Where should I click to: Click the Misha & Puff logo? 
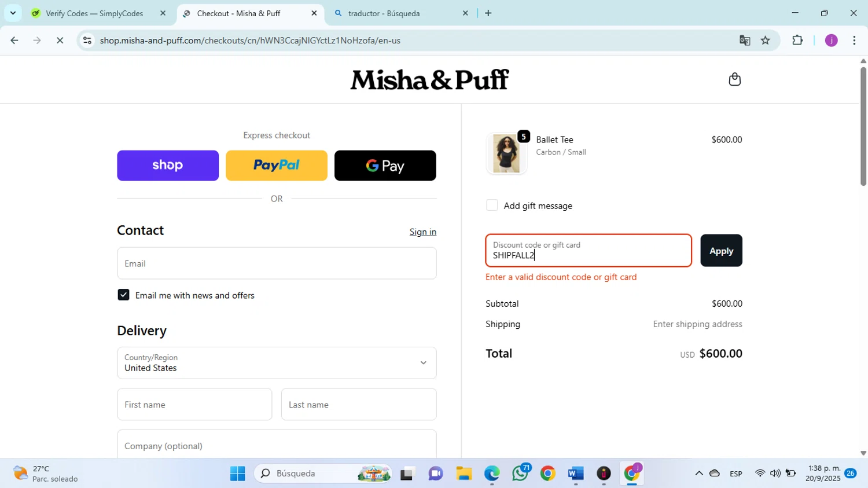click(x=429, y=80)
